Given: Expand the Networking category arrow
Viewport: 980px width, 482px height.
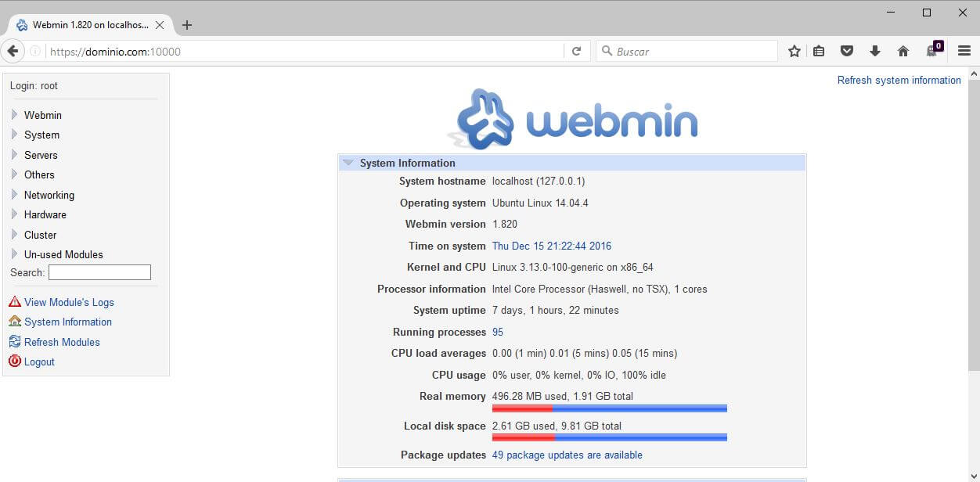Looking at the screenshot, I should click(x=14, y=194).
